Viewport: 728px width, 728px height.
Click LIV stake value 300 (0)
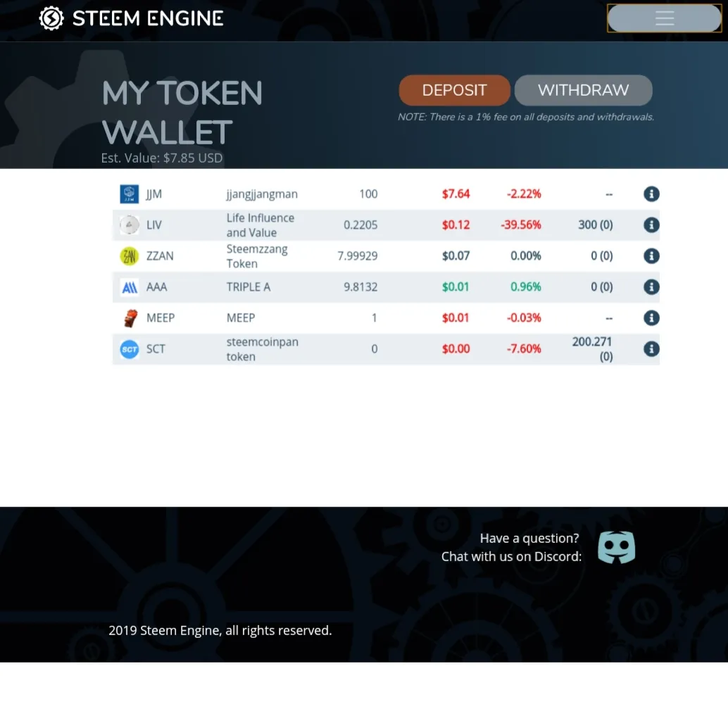pos(595,225)
